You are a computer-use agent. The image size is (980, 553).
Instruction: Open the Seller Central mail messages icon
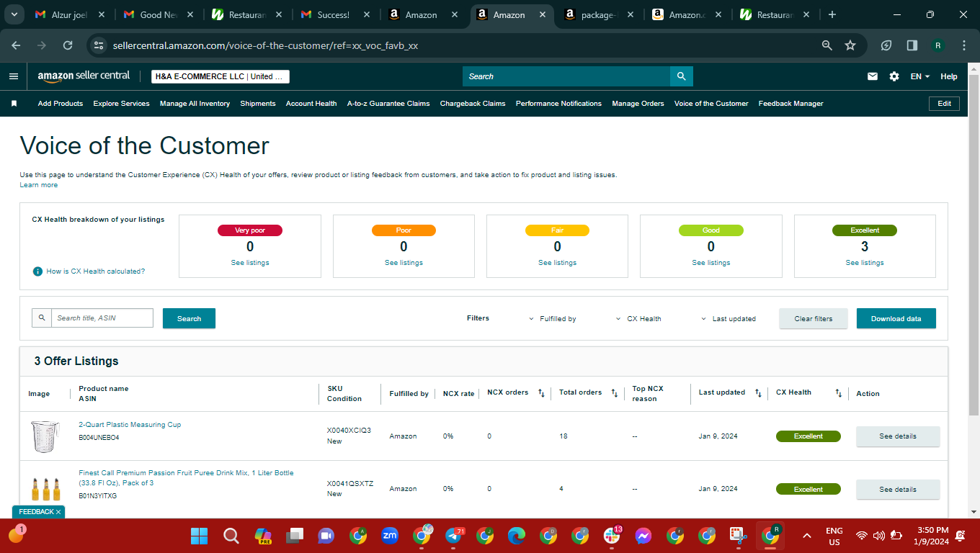pos(873,76)
